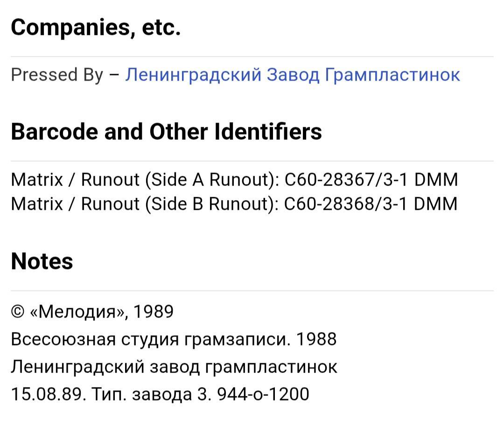The width and height of the screenshot is (504, 422).
Task: Click the copyright symbol in Notes
Action: (18, 311)
